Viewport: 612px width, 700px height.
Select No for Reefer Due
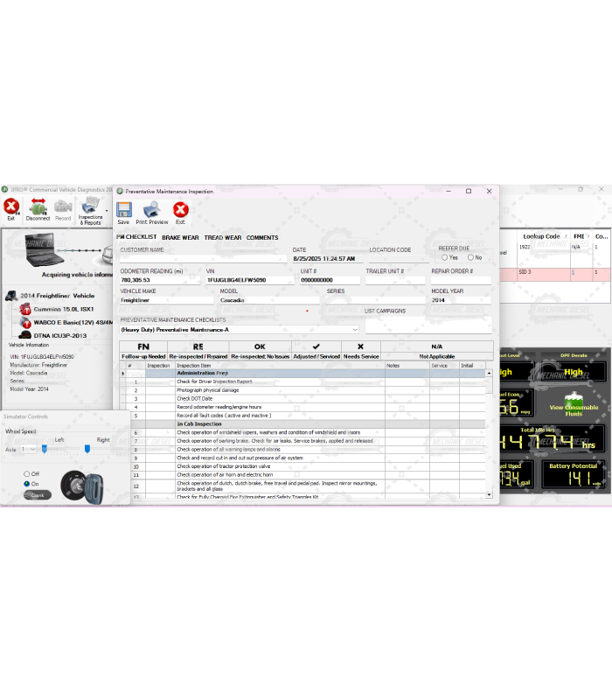[x=470, y=257]
